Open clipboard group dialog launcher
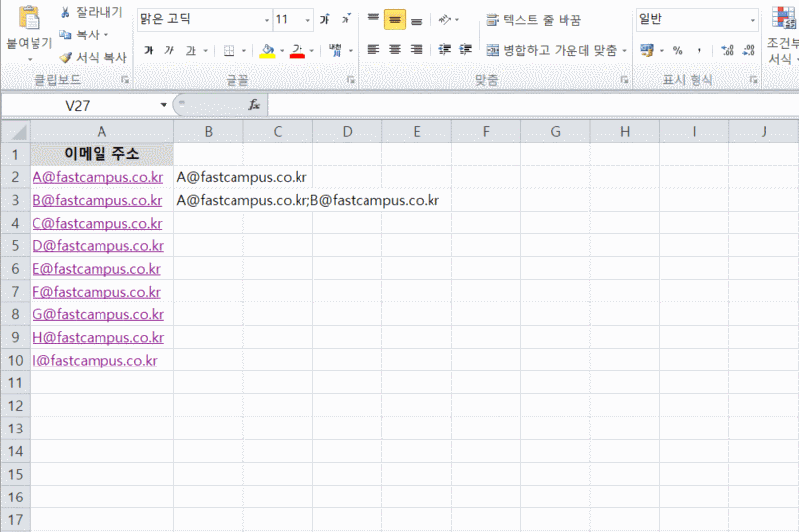The height and width of the screenshot is (532, 799). [x=125, y=80]
